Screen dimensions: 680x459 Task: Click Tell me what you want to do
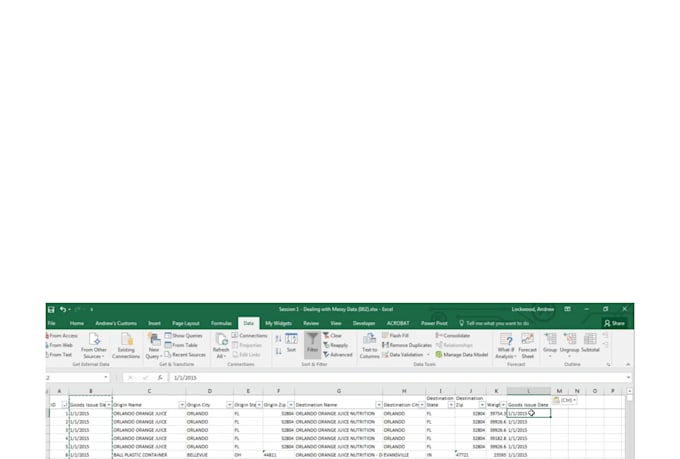[x=494, y=323]
